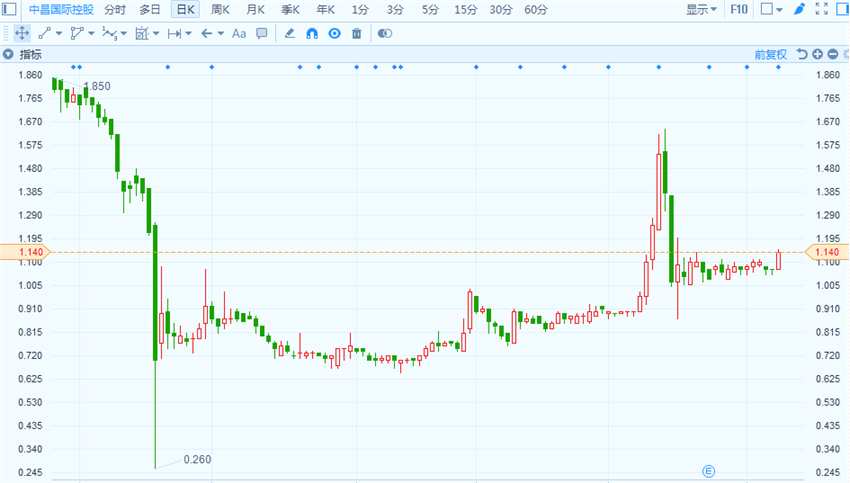Open F10 company info

coord(739,9)
